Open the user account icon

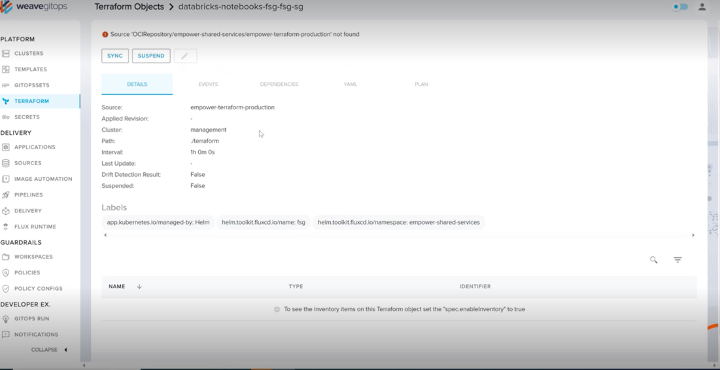702,7
